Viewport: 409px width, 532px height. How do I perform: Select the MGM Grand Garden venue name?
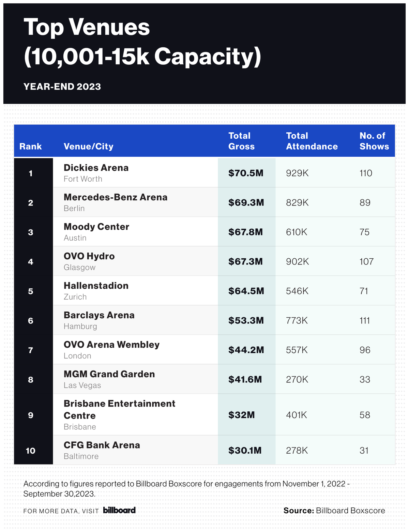click(x=109, y=374)
